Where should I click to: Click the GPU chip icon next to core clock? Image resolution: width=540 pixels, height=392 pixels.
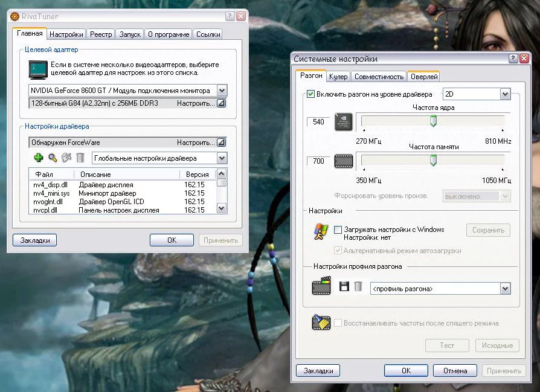(344, 122)
